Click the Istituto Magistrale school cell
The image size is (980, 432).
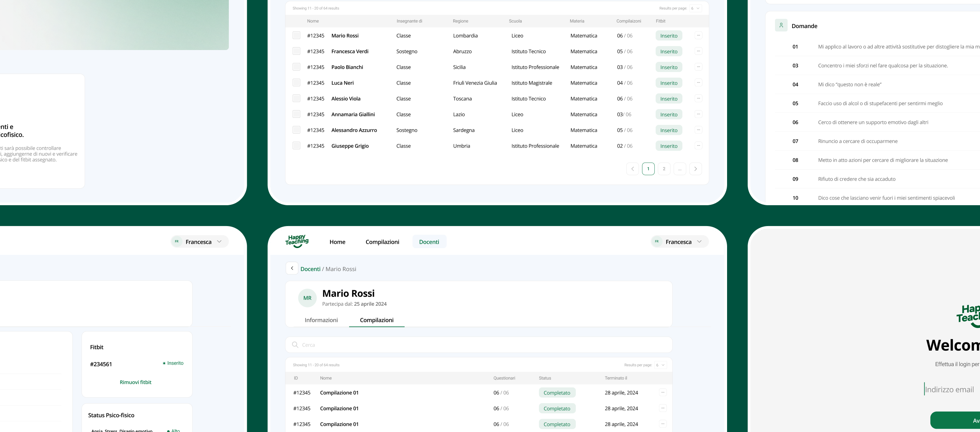[x=531, y=83]
